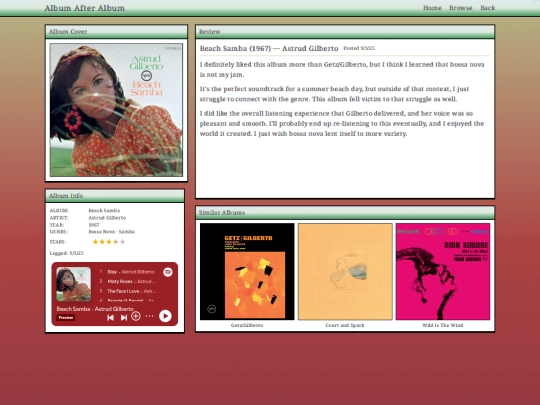Open the Court and Spark album cover
Screen dimensions: 540x405
tap(345, 271)
